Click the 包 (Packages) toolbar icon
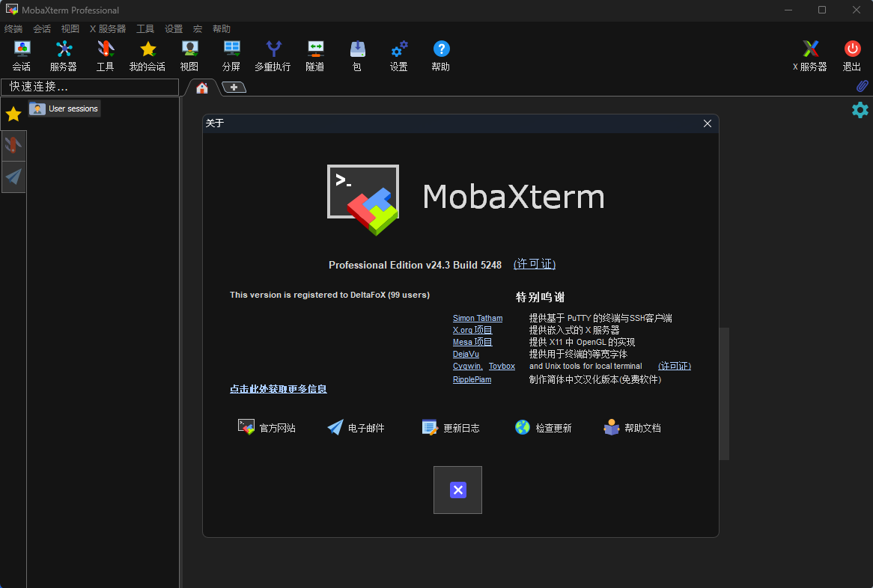 pos(357,56)
